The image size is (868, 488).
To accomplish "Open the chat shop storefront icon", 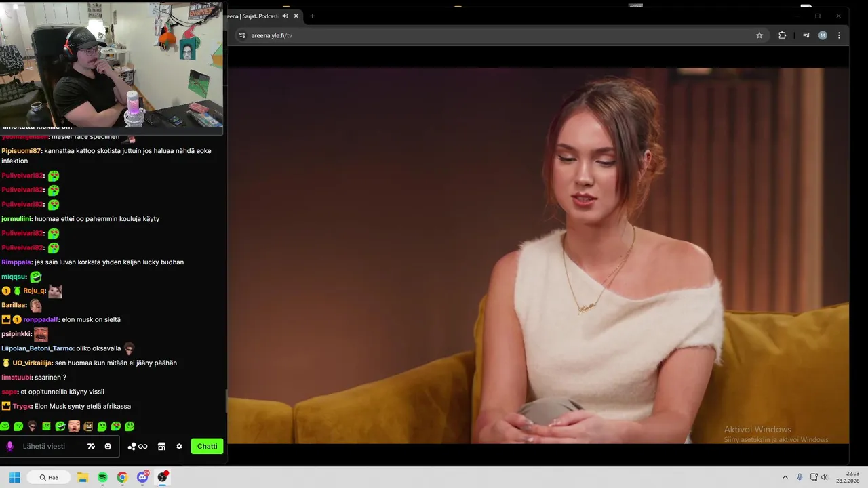I will pyautogui.click(x=161, y=446).
